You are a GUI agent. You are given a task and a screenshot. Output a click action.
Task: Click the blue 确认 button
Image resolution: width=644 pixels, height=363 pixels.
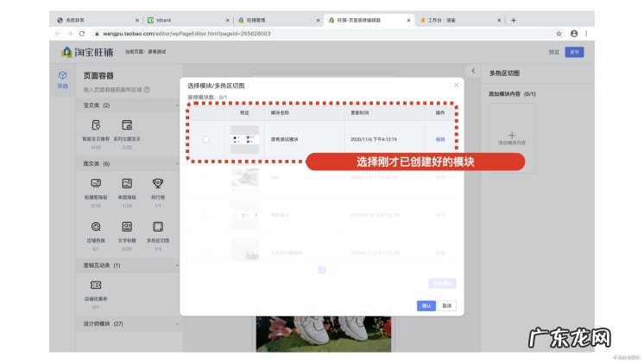[426, 306]
